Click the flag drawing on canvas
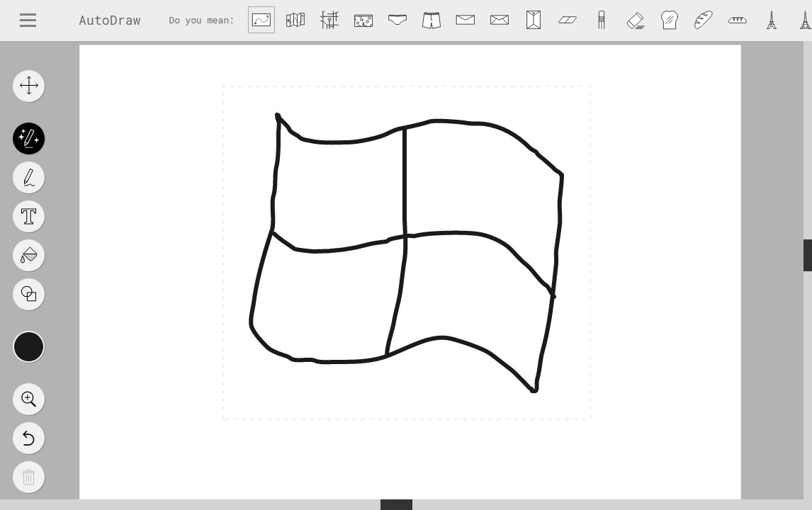 pos(406,252)
